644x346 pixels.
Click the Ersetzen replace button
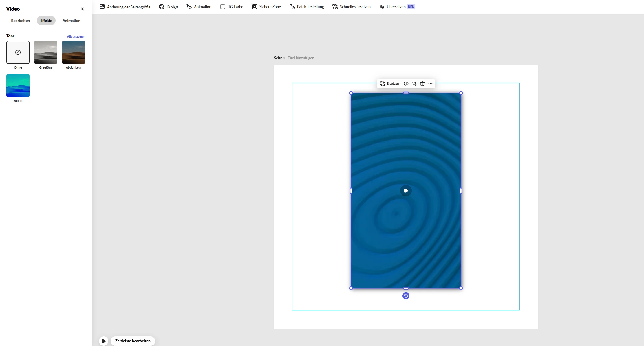tap(389, 84)
